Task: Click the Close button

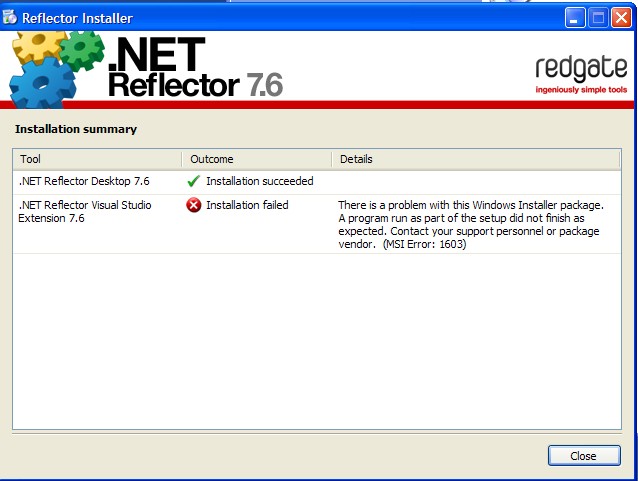Action: tap(584, 455)
